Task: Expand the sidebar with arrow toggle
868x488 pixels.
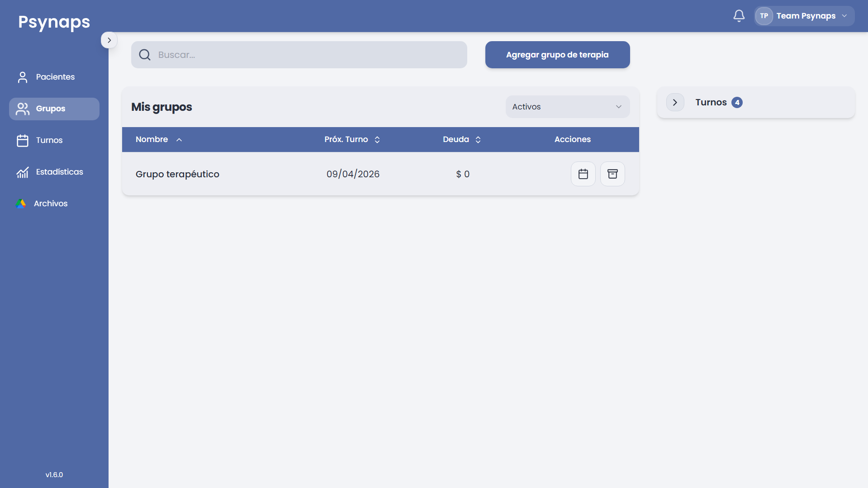Action: [x=109, y=40]
